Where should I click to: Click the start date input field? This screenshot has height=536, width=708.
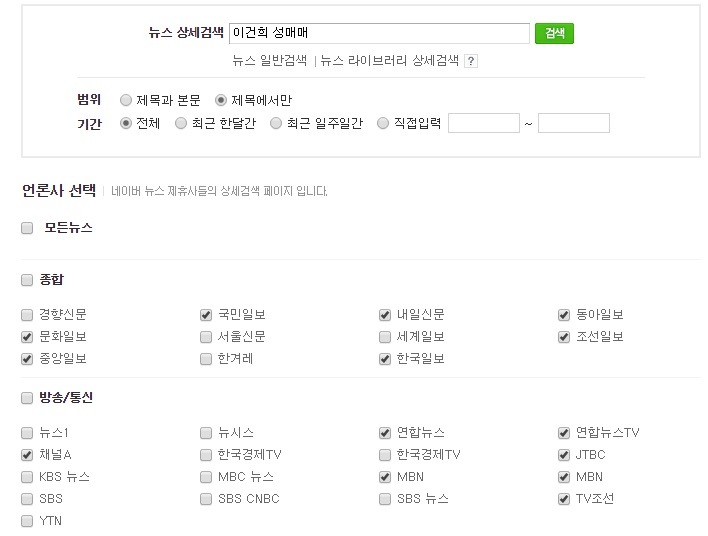484,123
